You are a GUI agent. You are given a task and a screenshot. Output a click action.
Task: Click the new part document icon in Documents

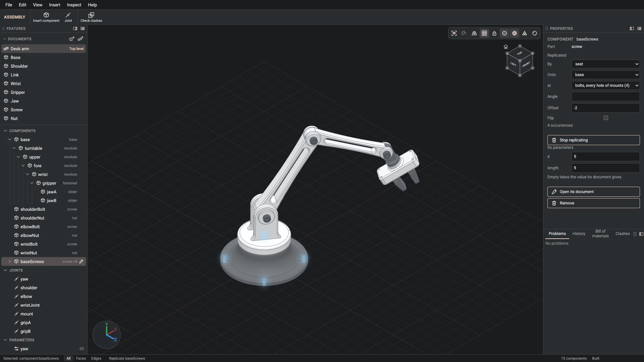tap(71, 39)
